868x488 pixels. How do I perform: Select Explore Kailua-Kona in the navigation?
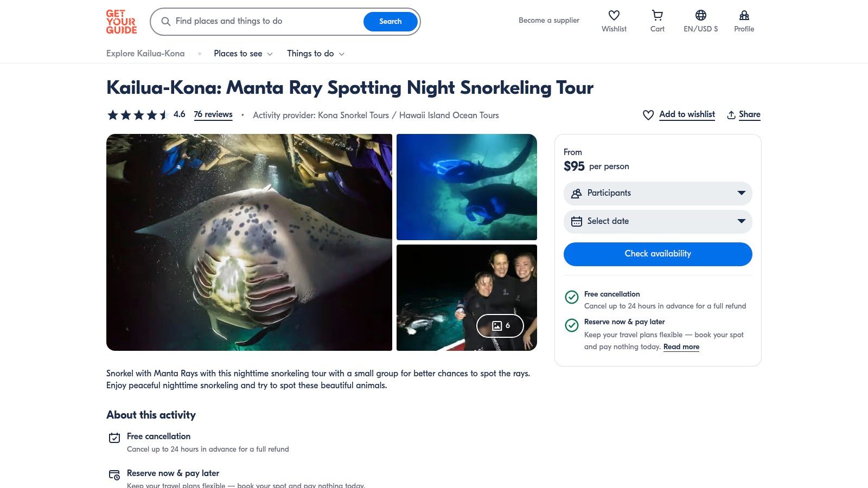coord(145,54)
